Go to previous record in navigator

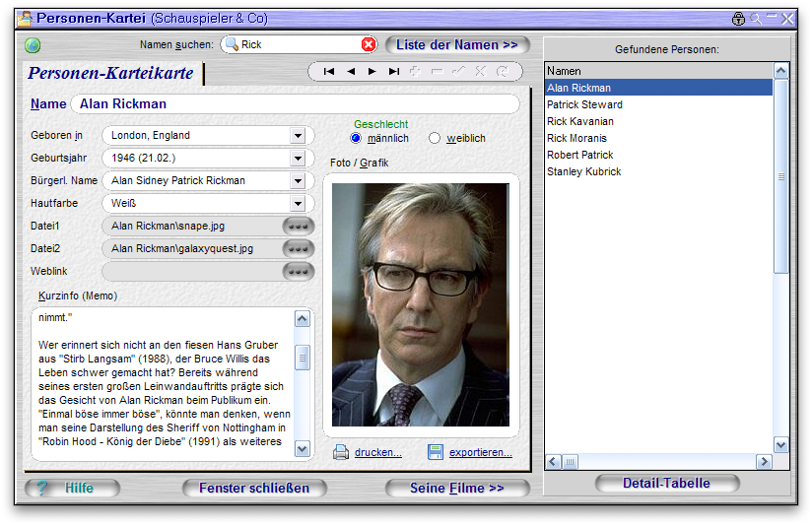(351, 72)
